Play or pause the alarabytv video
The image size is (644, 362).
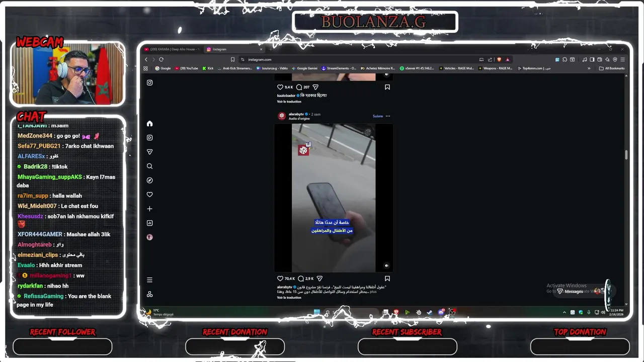tap(334, 198)
